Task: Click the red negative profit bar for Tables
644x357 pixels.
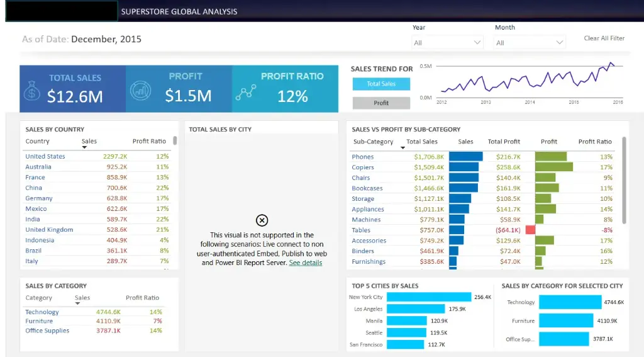Action: (530, 230)
